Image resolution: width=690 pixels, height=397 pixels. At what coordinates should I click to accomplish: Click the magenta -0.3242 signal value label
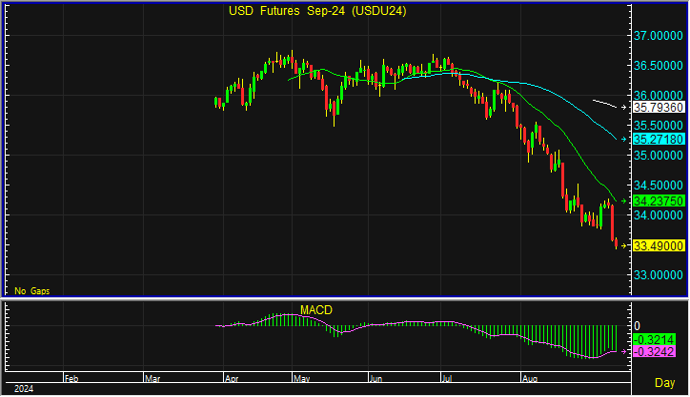(x=654, y=352)
